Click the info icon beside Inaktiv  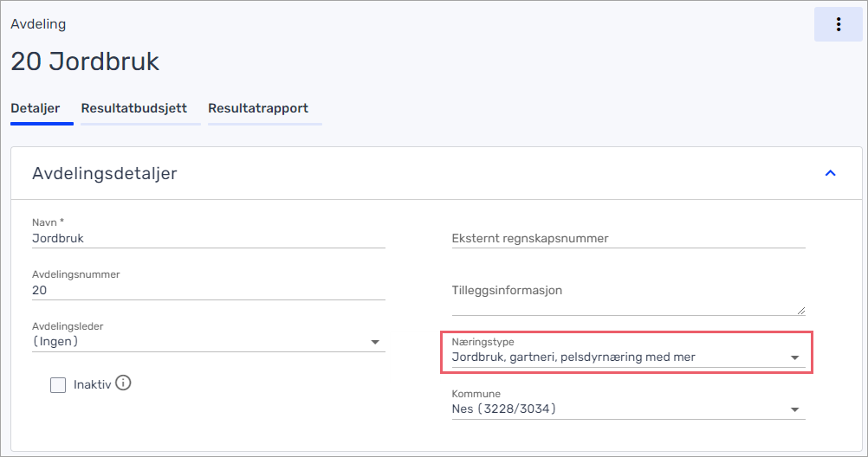123,383
